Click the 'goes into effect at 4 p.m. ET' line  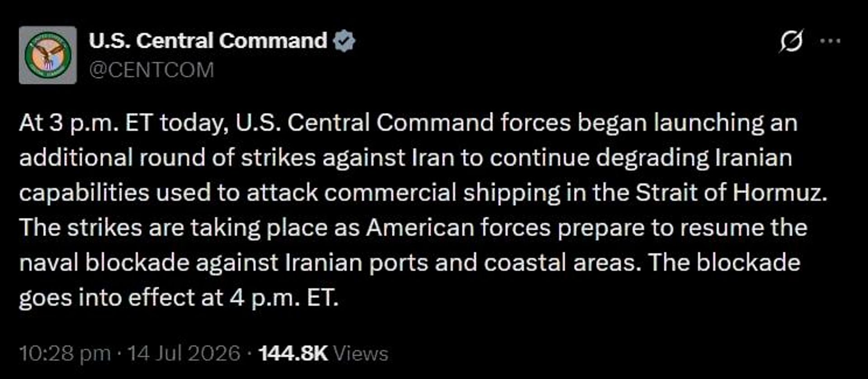pos(179,298)
